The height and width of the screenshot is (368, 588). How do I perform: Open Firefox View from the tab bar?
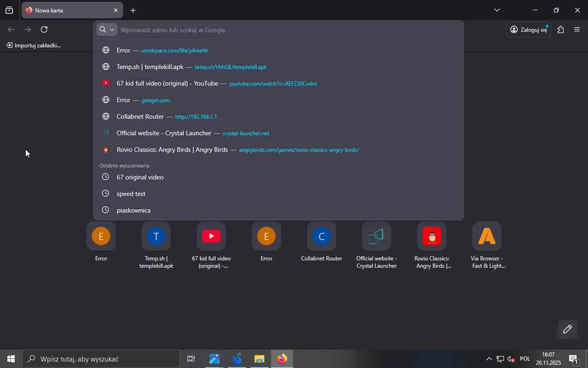point(9,10)
